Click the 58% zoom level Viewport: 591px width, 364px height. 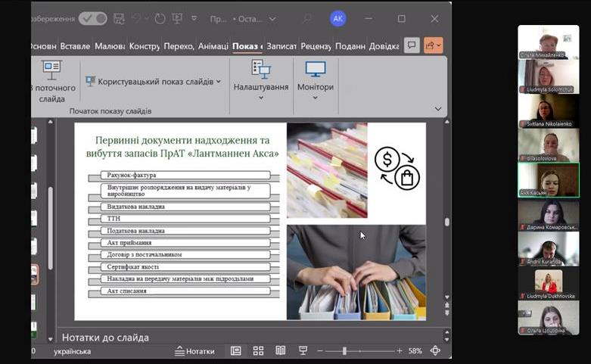(415, 351)
